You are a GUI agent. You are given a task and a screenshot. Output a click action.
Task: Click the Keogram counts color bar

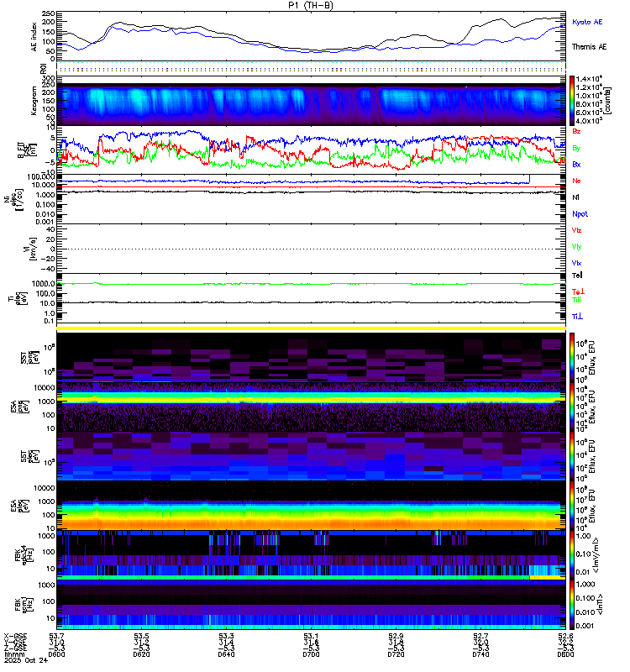(x=572, y=100)
